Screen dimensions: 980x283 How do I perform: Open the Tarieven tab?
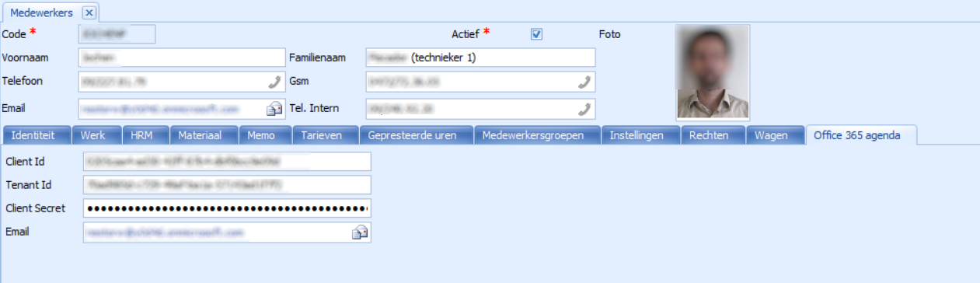[x=325, y=135]
